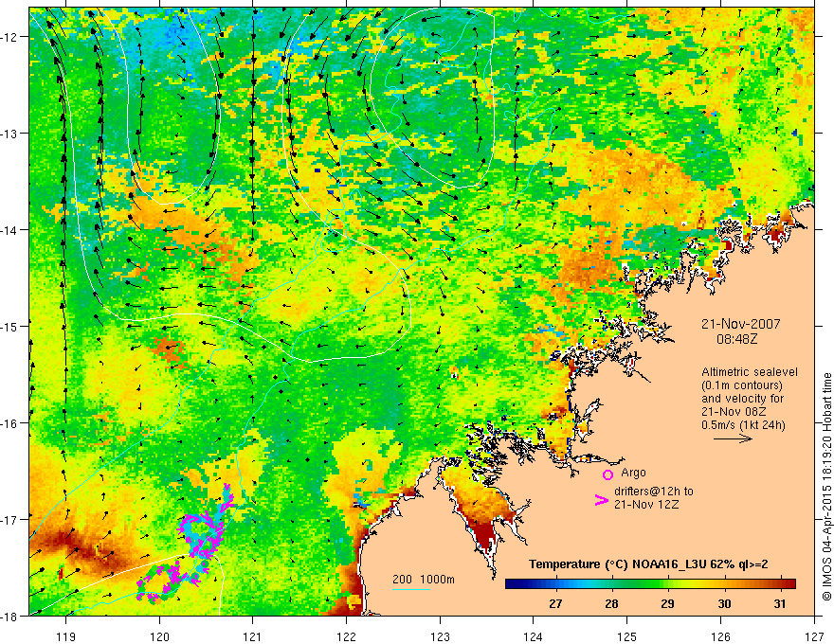Click the longitude axis label 127

(x=814, y=636)
